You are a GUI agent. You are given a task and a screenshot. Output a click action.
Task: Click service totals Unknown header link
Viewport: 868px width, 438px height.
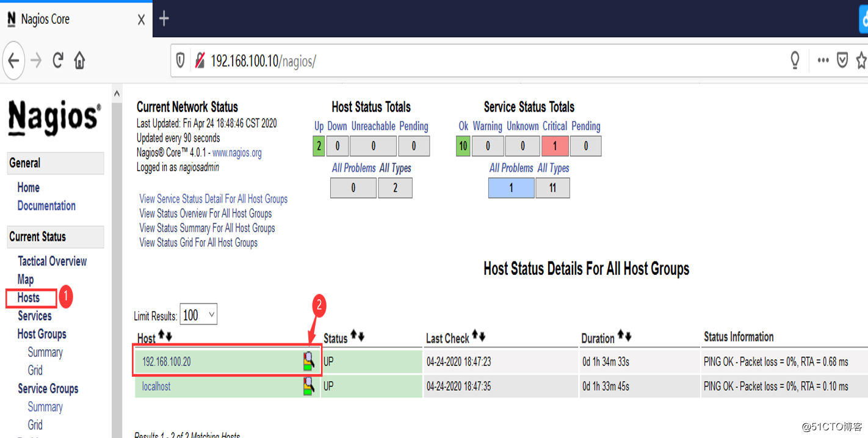(523, 126)
